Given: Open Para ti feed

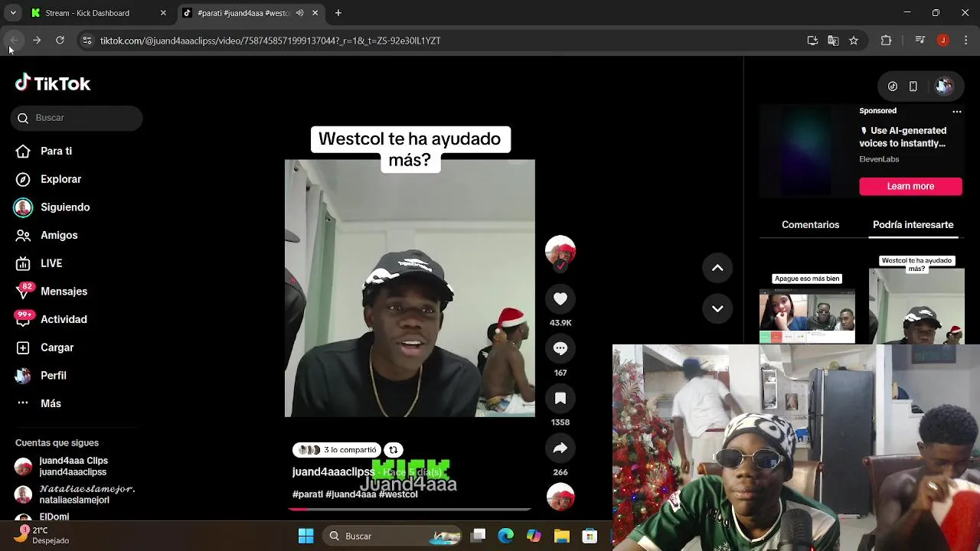Looking at the screenshot, I should pos(44,151).
